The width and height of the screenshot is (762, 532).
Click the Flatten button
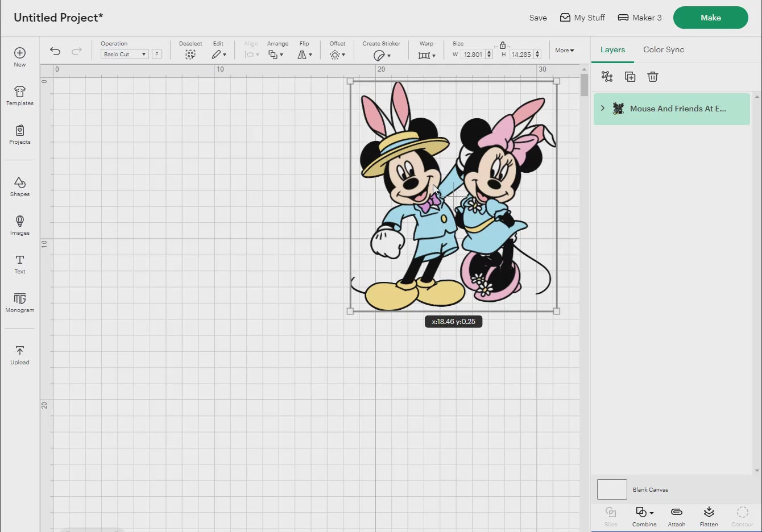pos(709,517)
